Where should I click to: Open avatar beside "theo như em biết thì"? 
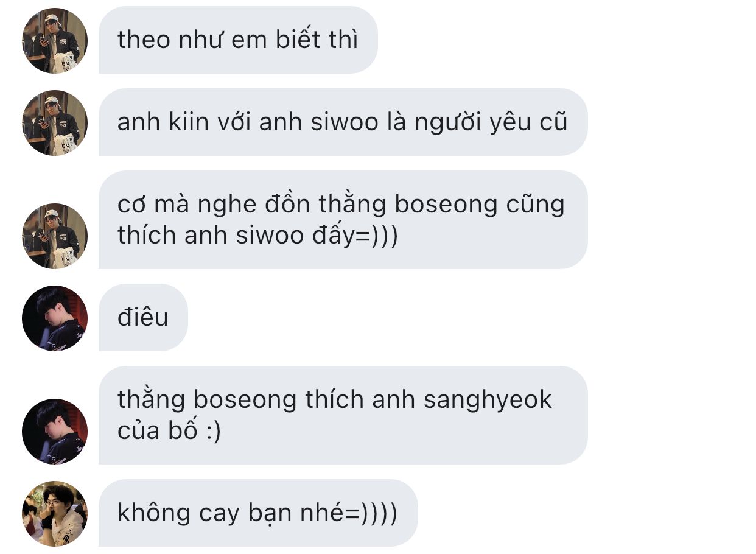(x=55, y=41)
